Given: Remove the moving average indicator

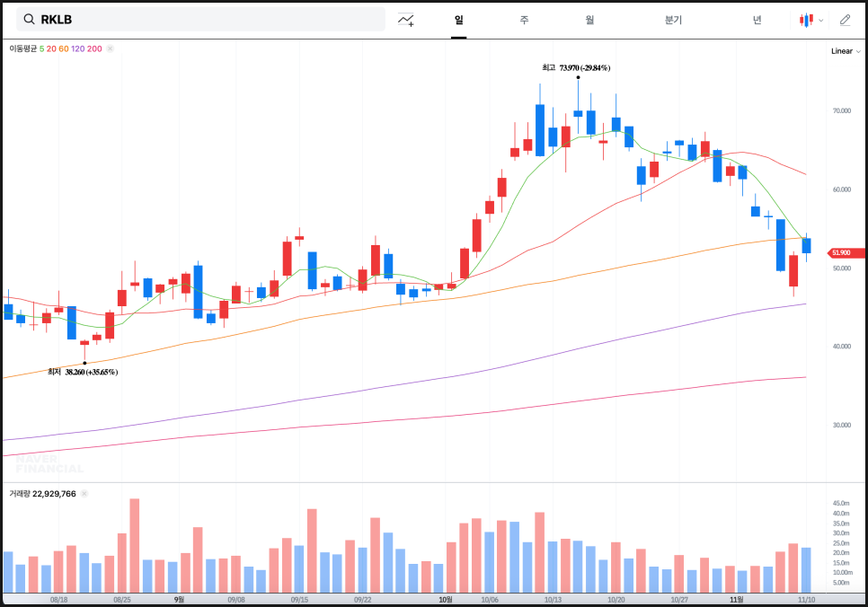Looking at the screenshot, I should [111, 48].
